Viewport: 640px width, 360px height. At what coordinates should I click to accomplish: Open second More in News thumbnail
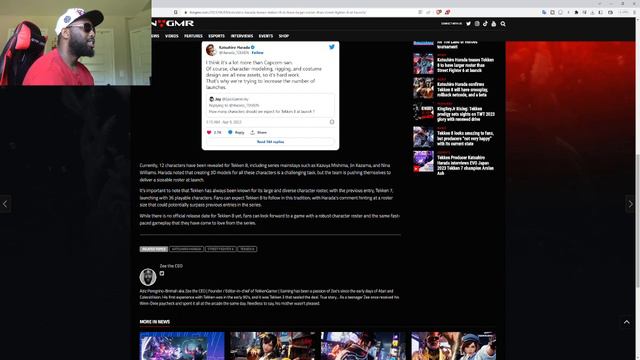pyautogui.click(x=273, y=346)
